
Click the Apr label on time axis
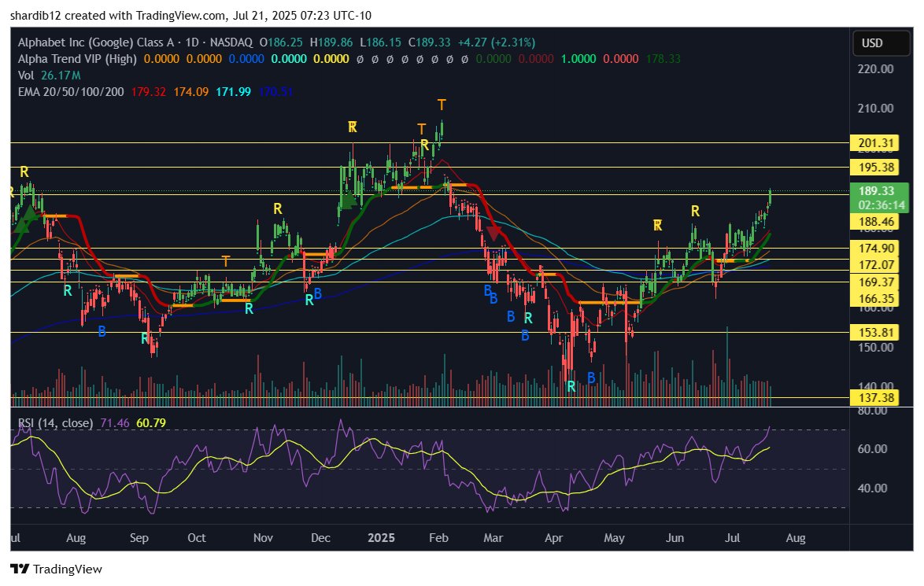(x=553, y=538)
